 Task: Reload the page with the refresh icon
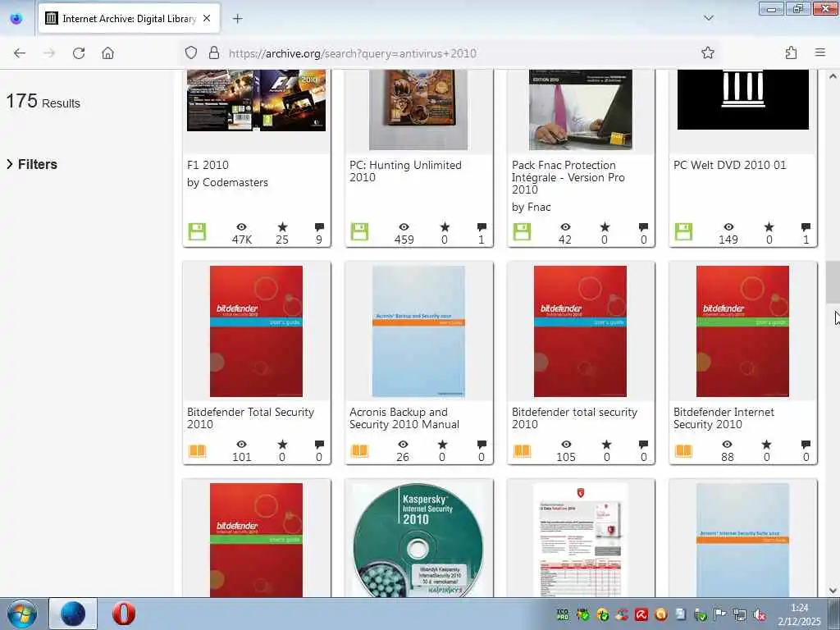(x=79, y=53)
